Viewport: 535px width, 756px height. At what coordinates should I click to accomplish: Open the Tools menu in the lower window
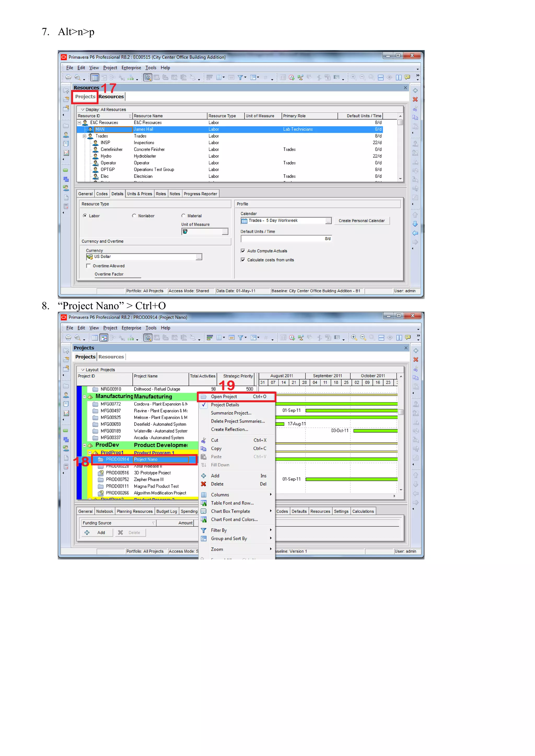[151, 328]
